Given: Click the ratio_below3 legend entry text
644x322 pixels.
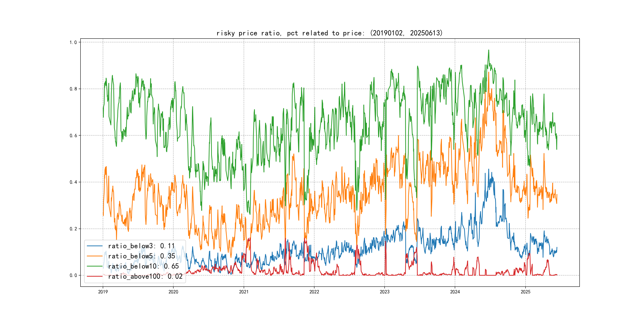Looking at the screenshot, I should point(141,246).
